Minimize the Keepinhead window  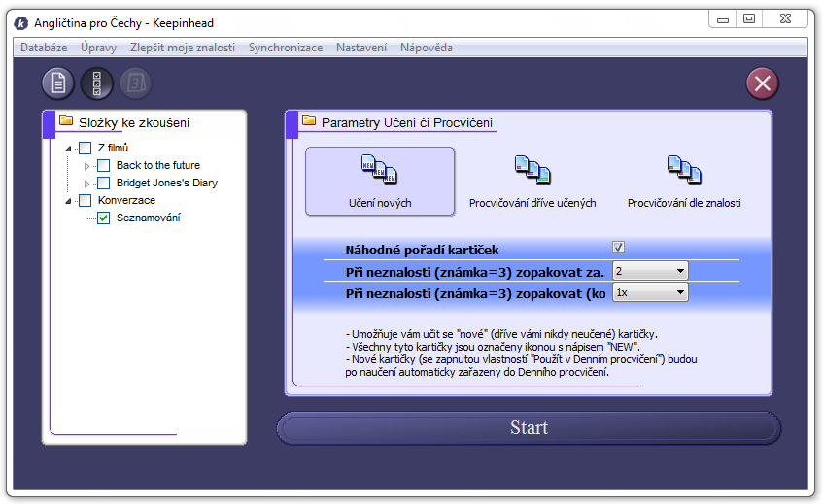pos(723,20)
